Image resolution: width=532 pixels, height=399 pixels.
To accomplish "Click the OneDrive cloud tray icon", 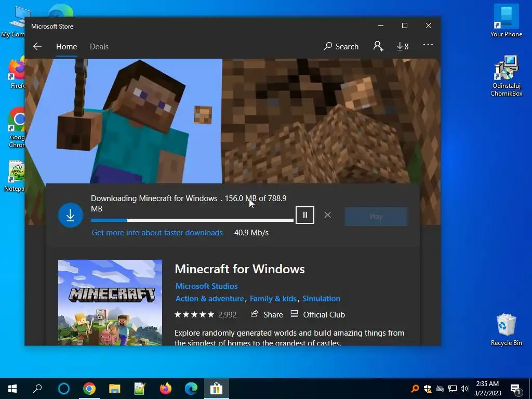I will (440, 389).
